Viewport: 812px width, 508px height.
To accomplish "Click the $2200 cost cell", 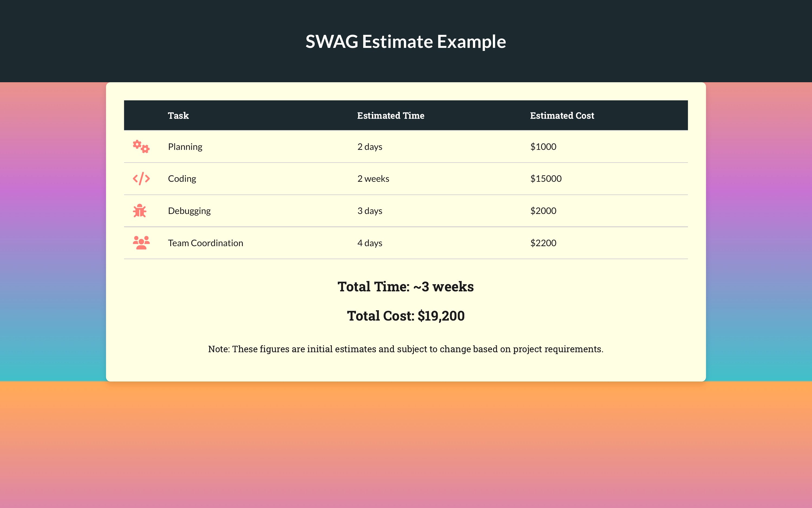I will pos(543,243).
